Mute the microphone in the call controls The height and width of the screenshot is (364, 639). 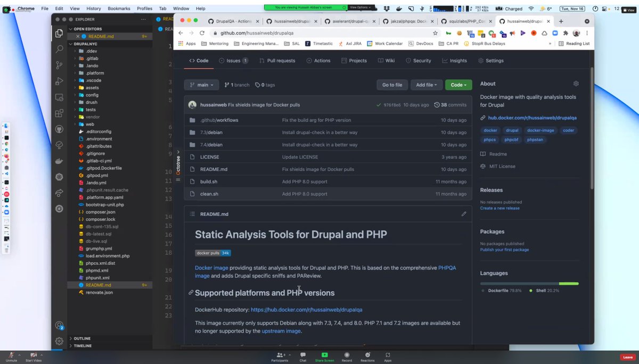pyautogui.click(x=12, y=355)
